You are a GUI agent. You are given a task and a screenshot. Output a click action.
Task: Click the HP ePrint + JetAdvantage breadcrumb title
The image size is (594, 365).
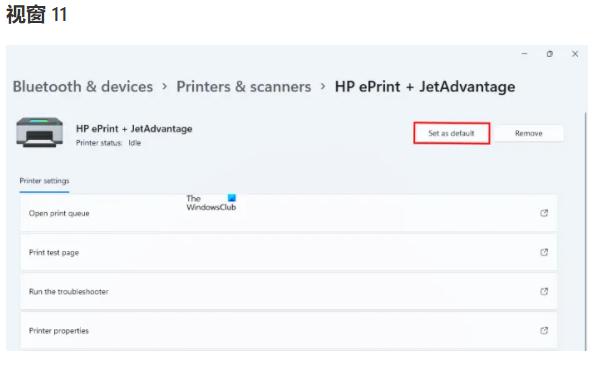(x=425, y=87)
